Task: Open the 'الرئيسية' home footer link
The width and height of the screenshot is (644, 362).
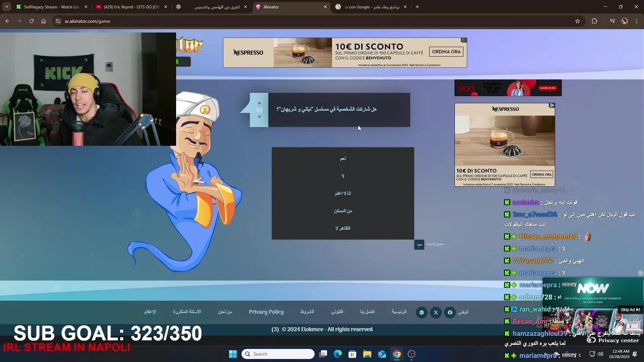Action: 399,312
